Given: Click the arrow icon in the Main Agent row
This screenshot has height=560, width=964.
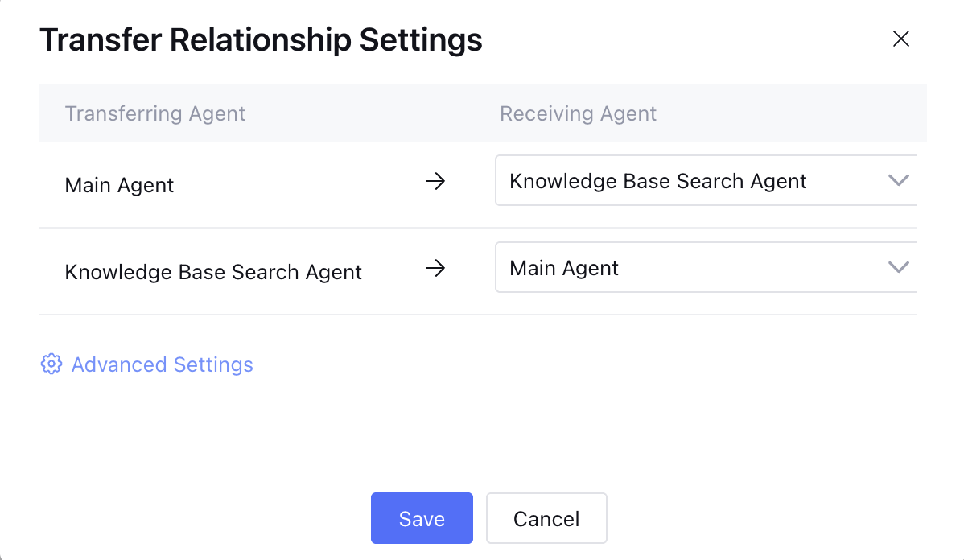Looking at the screenshot, I should pyautogui.click(x=435, y=182).
